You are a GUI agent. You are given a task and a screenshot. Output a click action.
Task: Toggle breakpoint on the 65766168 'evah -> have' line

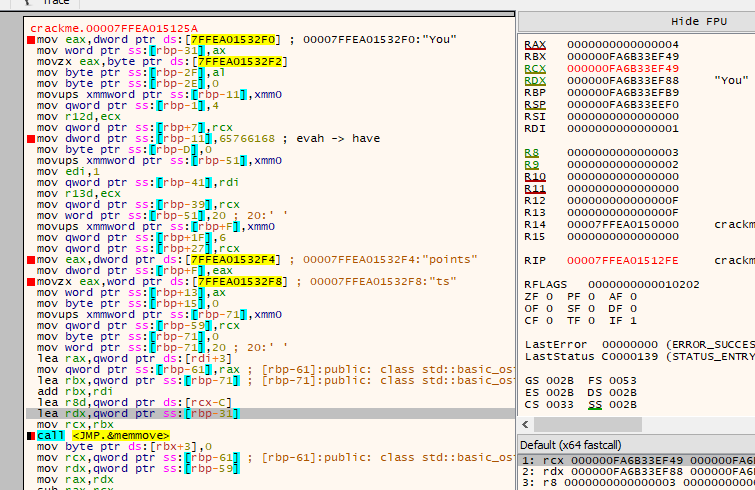(31, 139)
